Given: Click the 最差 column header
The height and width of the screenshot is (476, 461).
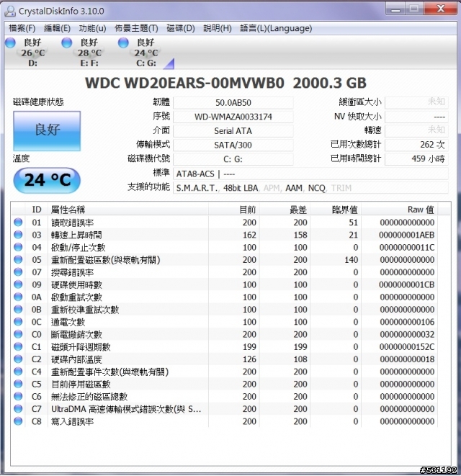Looking at the screenshot, I should pyautogui.click(x=285, y=210).
